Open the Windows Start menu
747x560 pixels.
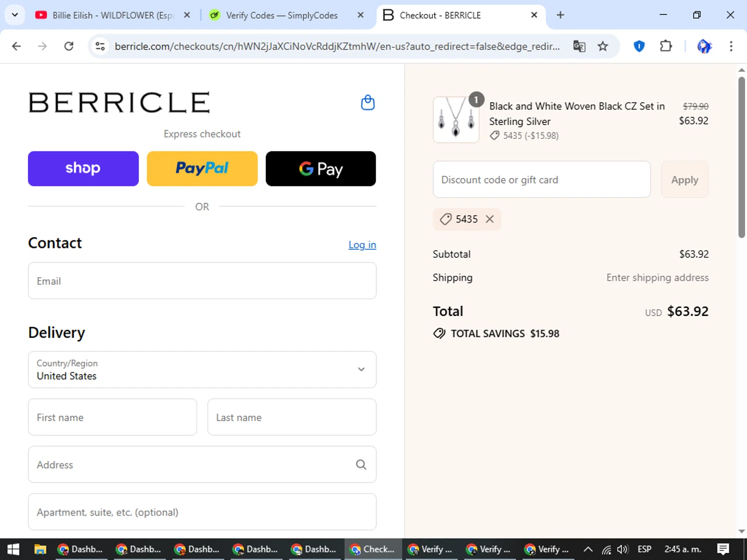pyautogui.click(x=13, y=549)
